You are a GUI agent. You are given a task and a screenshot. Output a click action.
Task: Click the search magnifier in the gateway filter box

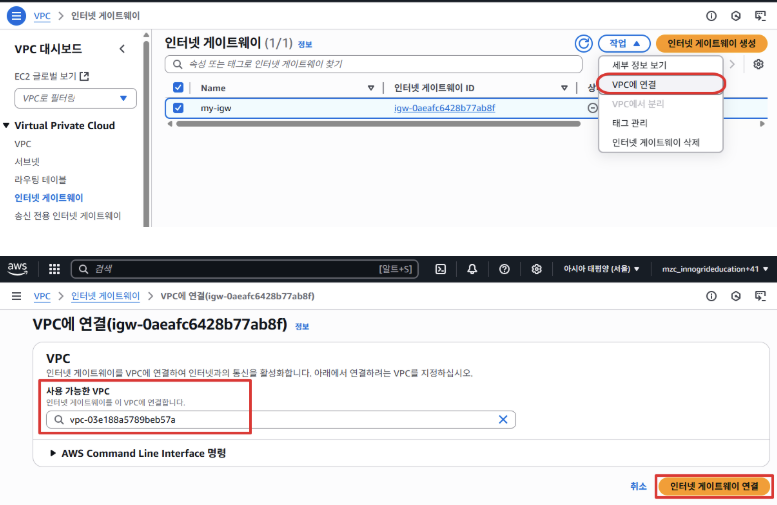[x=177, y=64]
